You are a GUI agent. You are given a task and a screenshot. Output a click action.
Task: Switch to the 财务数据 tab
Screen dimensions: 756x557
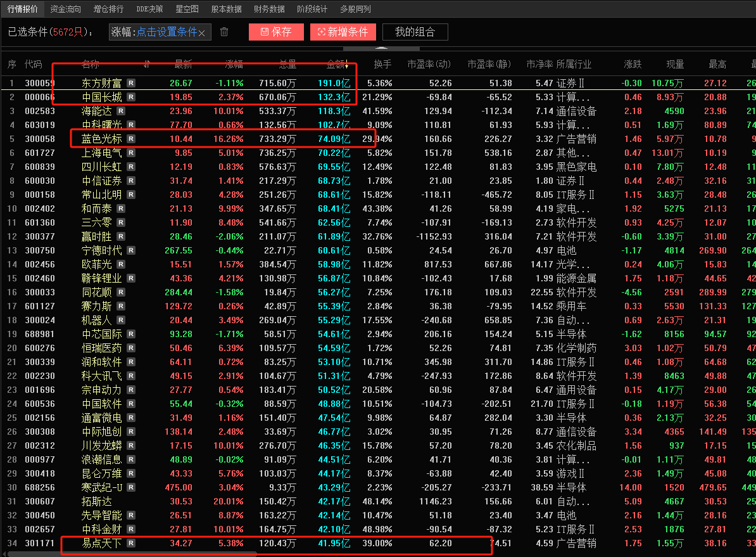[269, 9]
